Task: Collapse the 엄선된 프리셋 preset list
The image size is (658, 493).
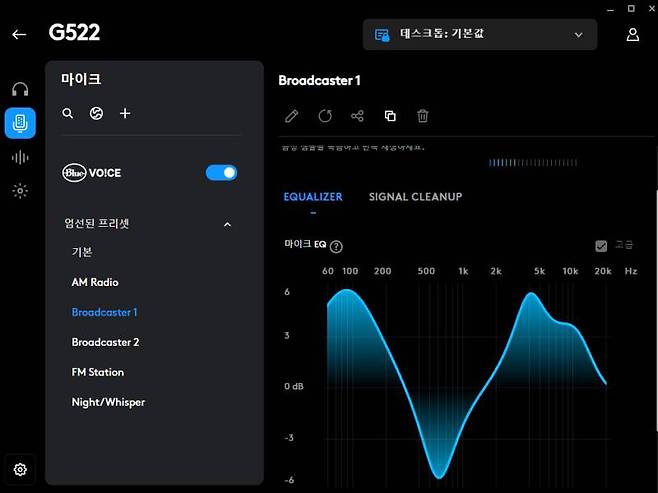Action: click(x=227, y=224)
